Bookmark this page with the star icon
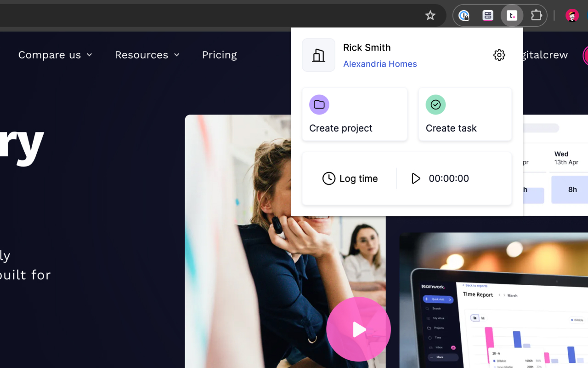Viewport: 588px width, 368px height. click(x=430, y=16)
